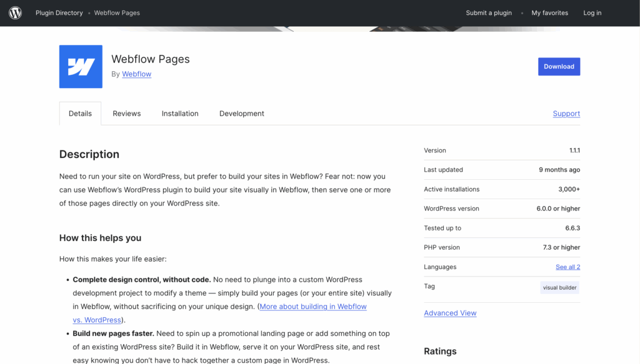Select the Details tab

point(80,114)
